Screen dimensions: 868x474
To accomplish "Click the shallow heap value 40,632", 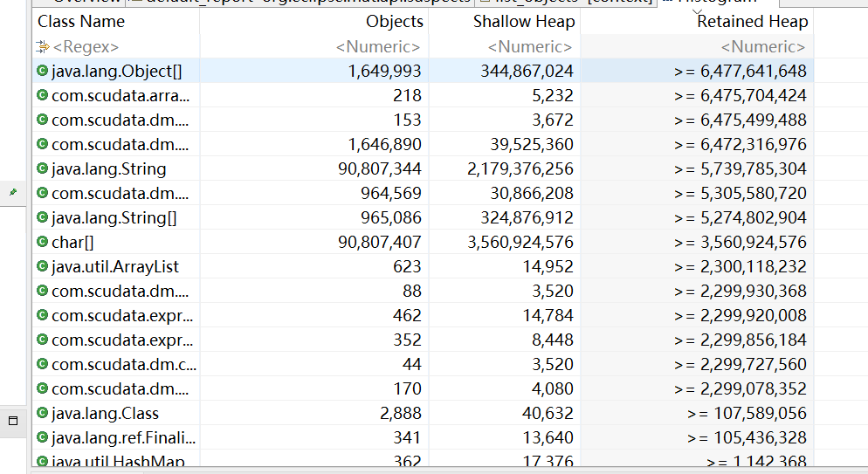I will (548, 413).
